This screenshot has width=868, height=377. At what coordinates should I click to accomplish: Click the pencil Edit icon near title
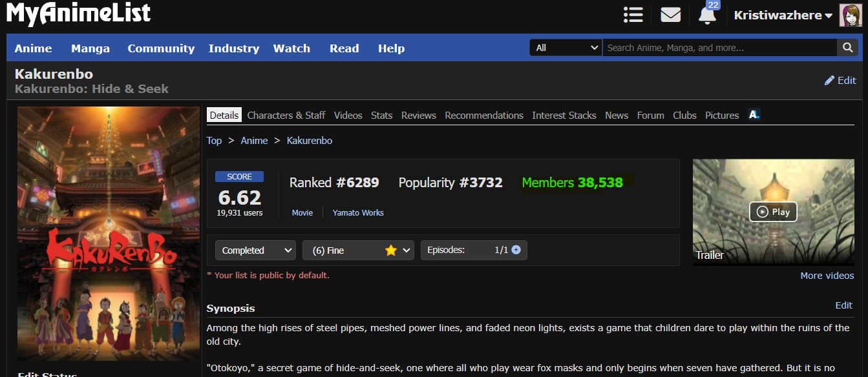(x=840, y=80)
